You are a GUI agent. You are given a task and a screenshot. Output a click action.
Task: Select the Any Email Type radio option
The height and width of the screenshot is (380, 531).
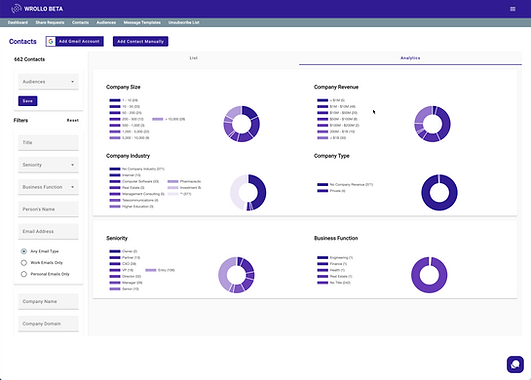point(24,251)
